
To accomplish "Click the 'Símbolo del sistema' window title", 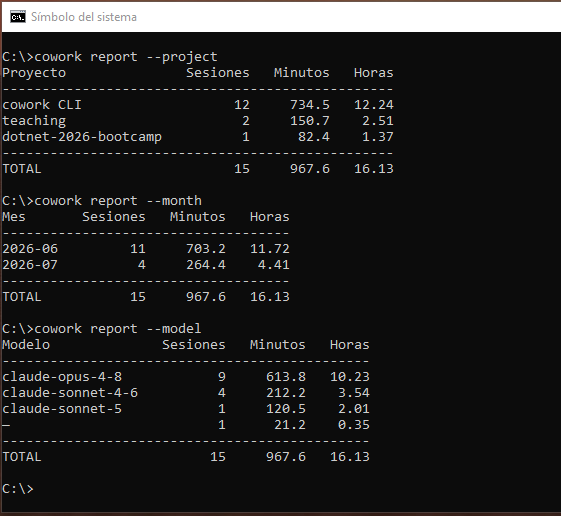I will pyautogui.click(x=84, y=17).
